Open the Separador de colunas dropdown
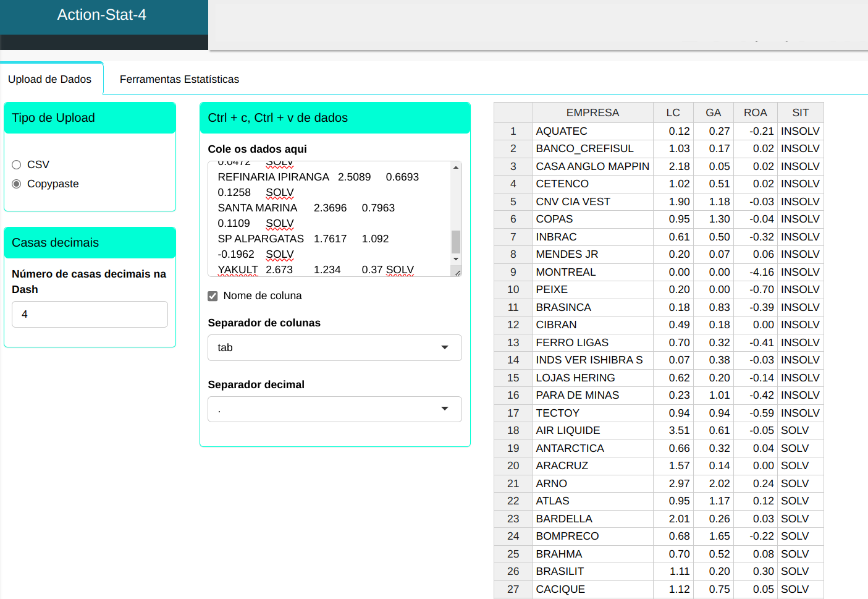 [334, 347]
